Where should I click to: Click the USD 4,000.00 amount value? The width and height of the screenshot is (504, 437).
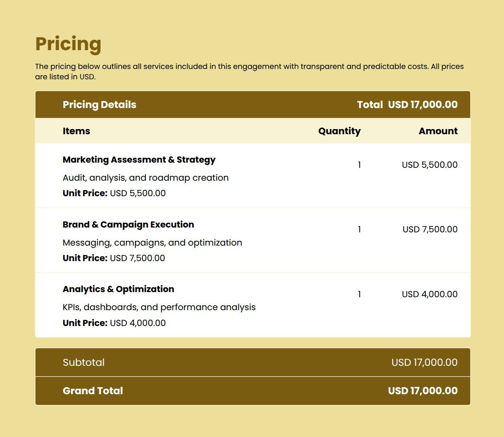(429, 294)
